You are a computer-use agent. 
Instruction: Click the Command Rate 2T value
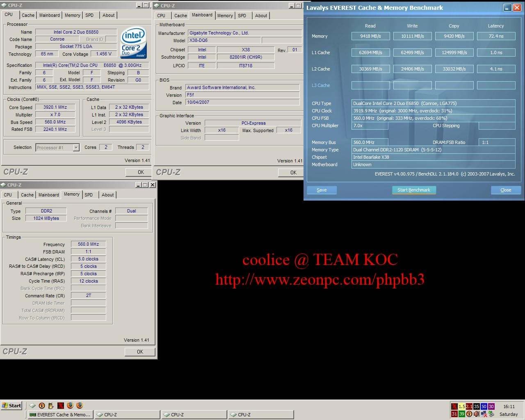(88, 295)
